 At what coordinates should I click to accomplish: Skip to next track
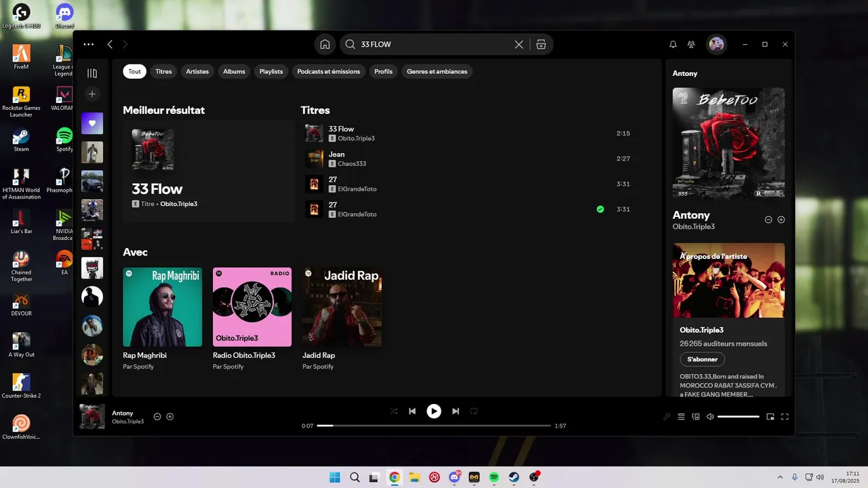tap(456, 411)
